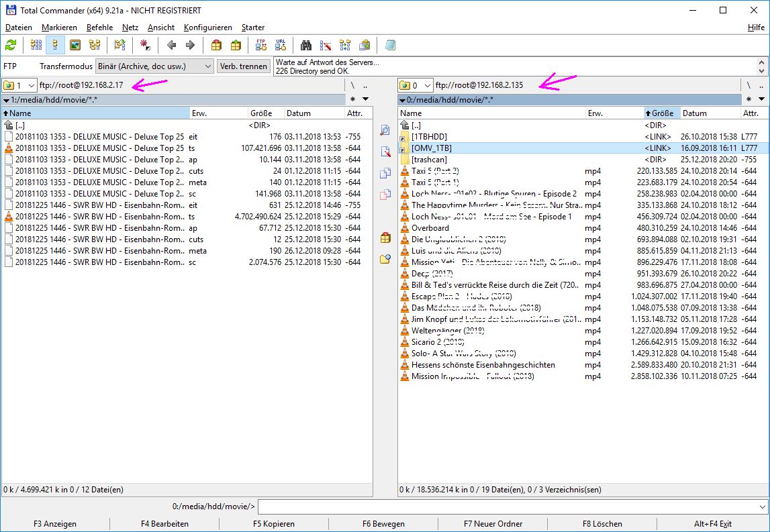The width and height of the screenshot is (770, 532).
Task: Expand the command line history dropdown
Action: (x=762, y=507)
